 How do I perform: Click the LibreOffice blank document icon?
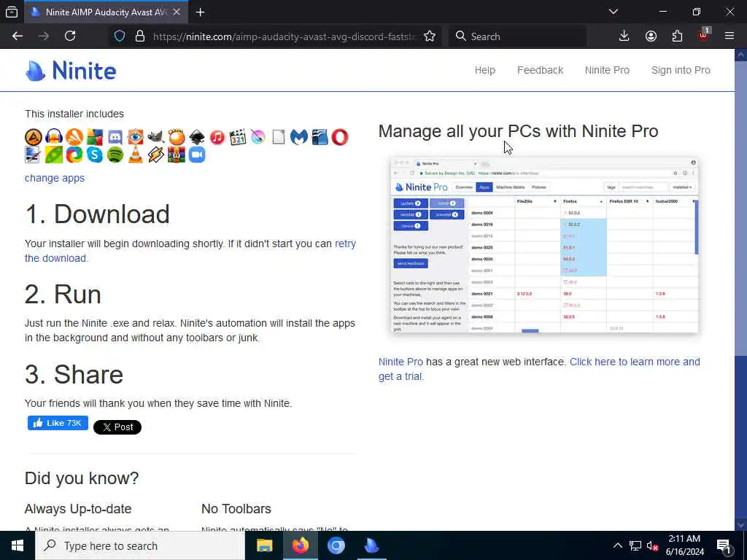pyautogui.click(x=279, y=137)
